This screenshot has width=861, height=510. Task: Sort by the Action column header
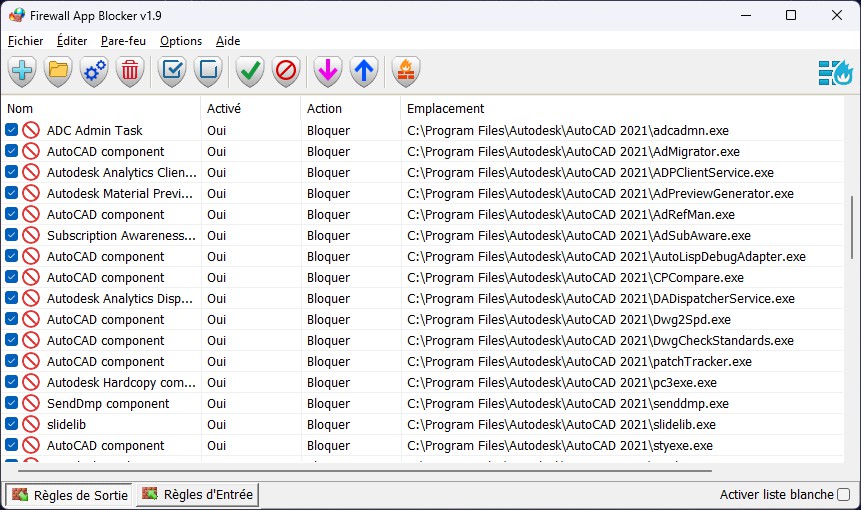(x=351, y=109)
